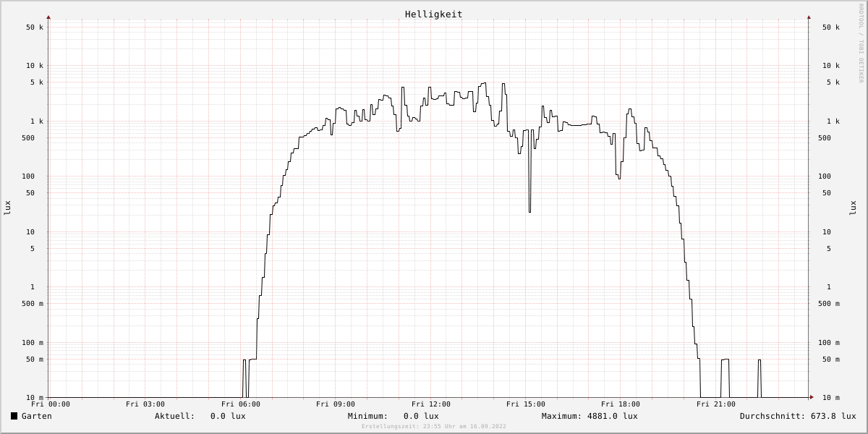Click the '100 m' label on left axis
The height and width of the screenshot is (434, 868).
click(33, 343)
